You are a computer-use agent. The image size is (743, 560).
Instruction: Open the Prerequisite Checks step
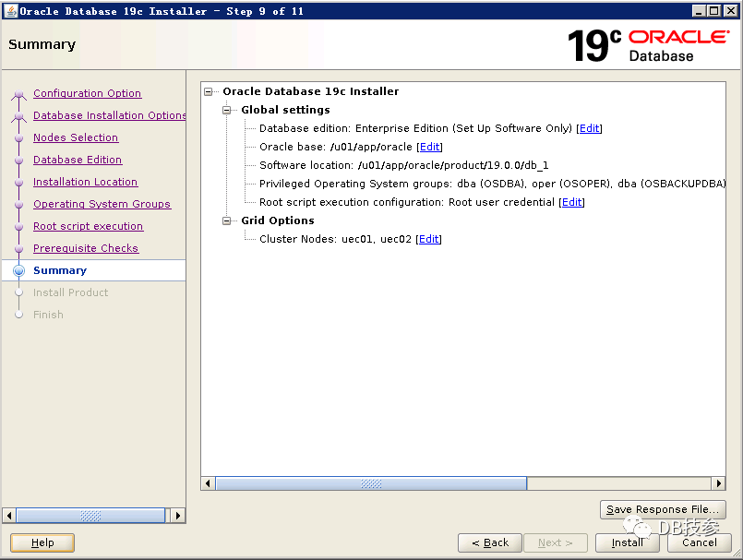86,248
